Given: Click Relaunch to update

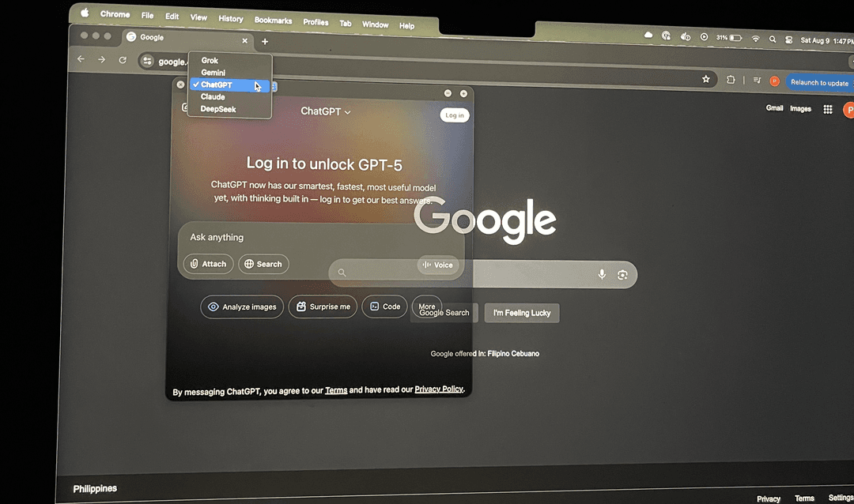Looking at the screenshot, I should [x=820, y=83].
